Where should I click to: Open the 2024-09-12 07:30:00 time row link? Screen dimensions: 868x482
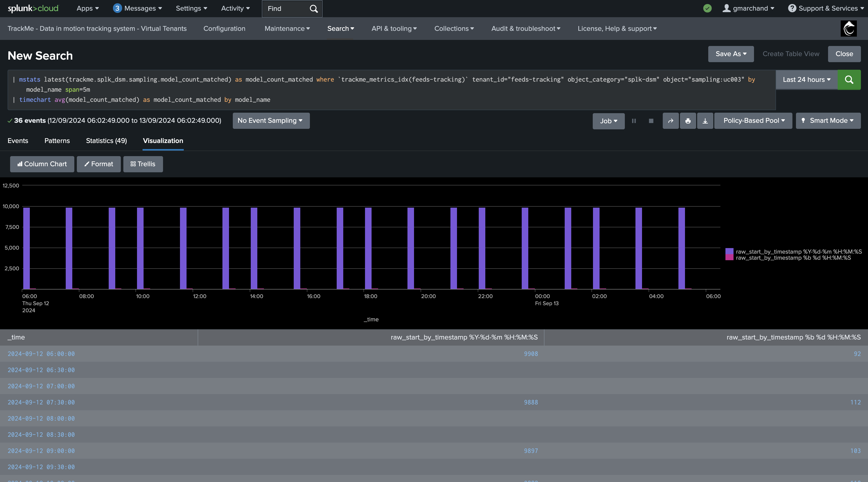(x=41, y=402)
